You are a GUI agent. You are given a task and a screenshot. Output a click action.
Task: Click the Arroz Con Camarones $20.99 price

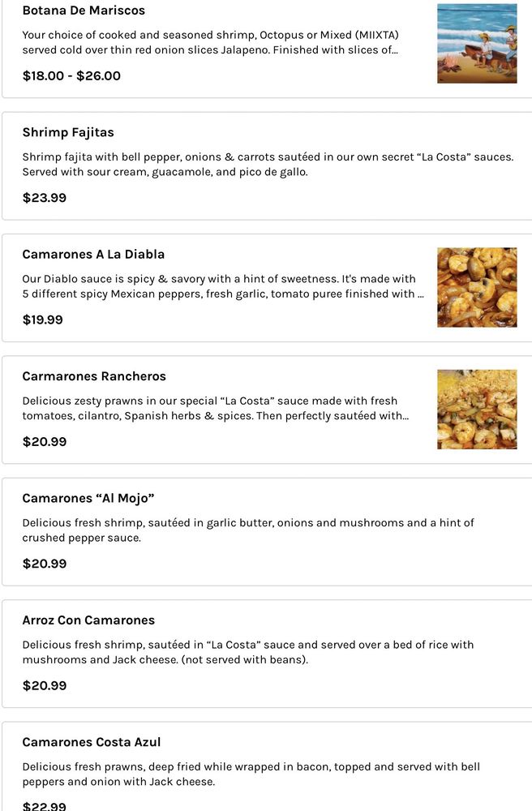pos(45,686)
